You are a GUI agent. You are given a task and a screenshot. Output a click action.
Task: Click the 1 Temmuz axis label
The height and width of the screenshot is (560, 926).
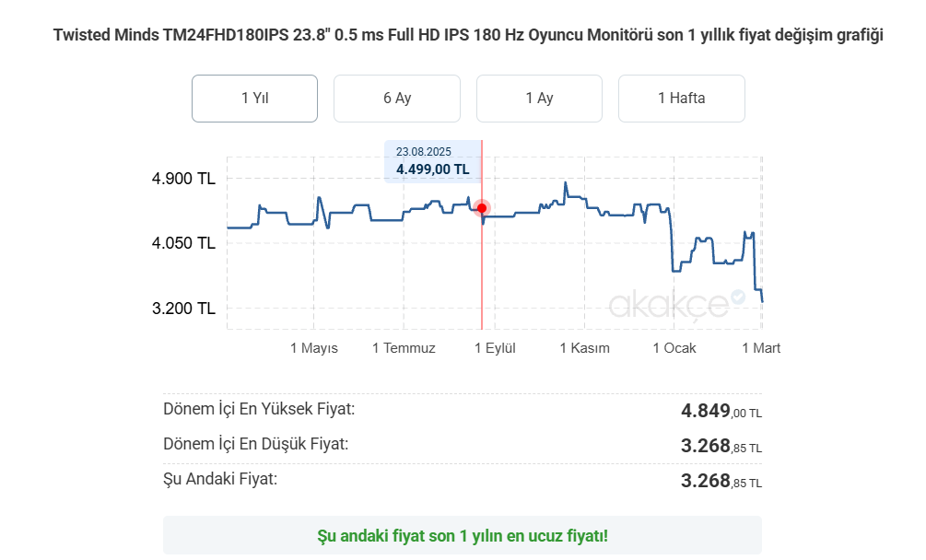click(x=404, y=348)
